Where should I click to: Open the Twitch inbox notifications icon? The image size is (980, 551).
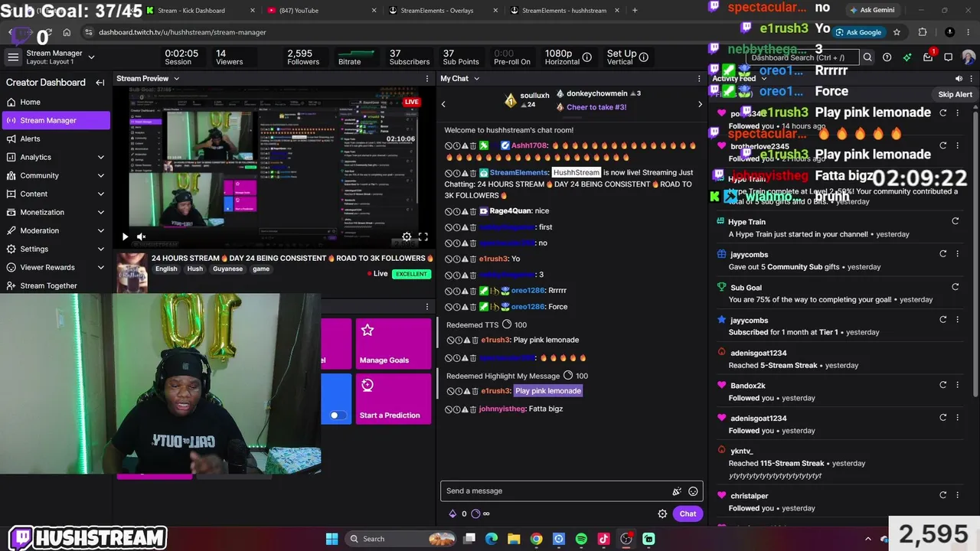[928, 57]
